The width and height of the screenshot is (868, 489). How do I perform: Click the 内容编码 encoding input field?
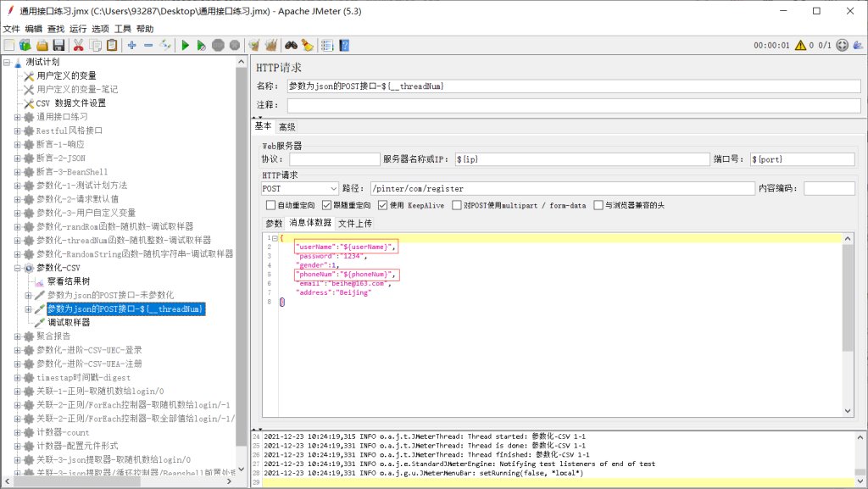829,189
